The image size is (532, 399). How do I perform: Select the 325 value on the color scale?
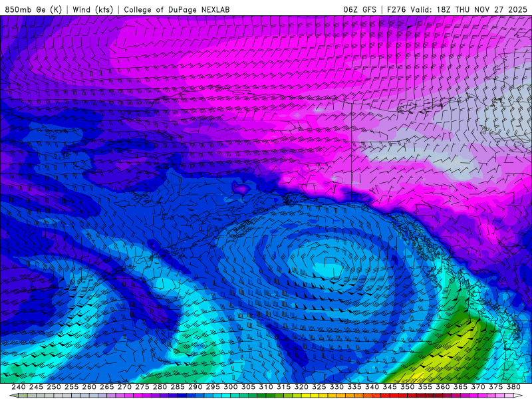pos(319,387)
